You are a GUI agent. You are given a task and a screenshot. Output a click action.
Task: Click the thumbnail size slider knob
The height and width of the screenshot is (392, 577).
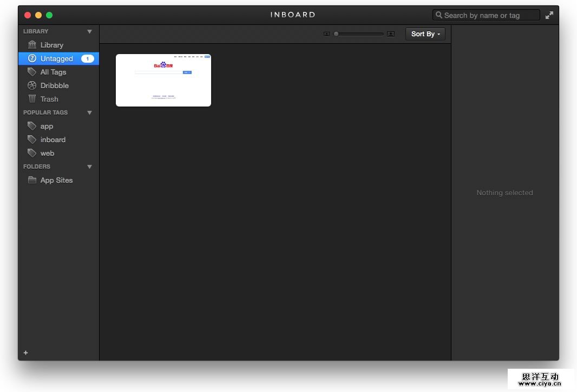tap(336, 34)
